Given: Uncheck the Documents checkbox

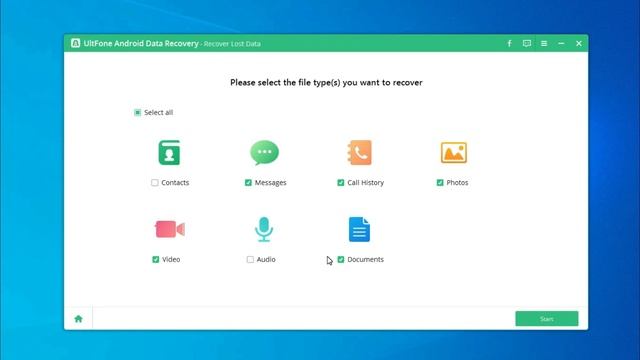Looking at the screenshot, I should pyautogui.click(x=341, y=259).
